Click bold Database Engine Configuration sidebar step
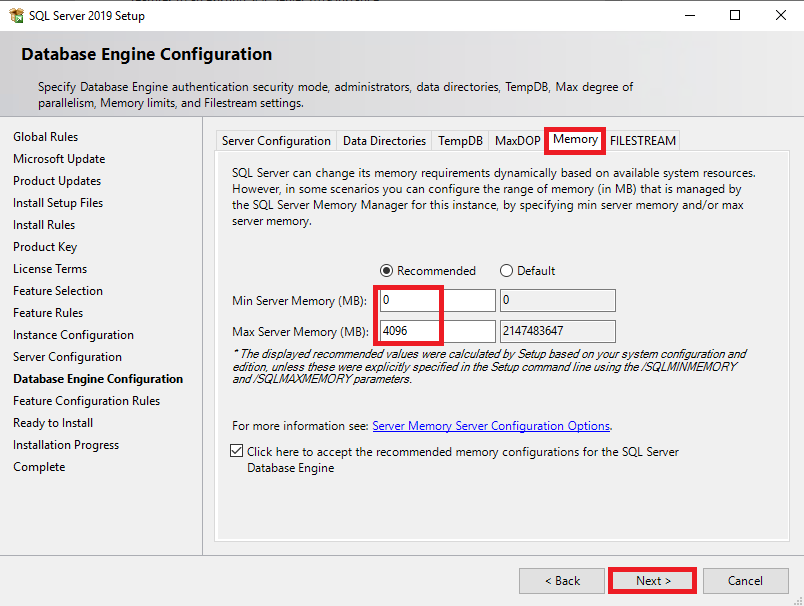 pyautogui.click(x=98, y=379)
